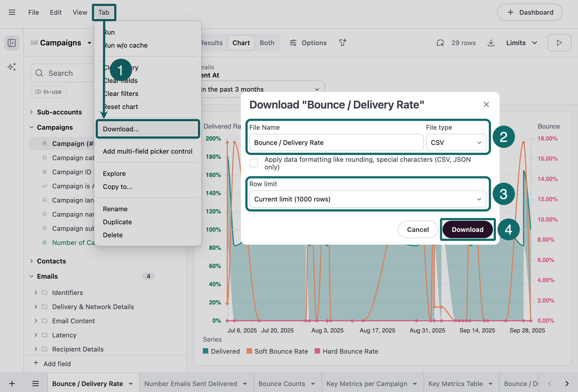Click the filter sparkle icon beside Options
The height and width of the screenshot is (392, 578).
pos(343,43)
